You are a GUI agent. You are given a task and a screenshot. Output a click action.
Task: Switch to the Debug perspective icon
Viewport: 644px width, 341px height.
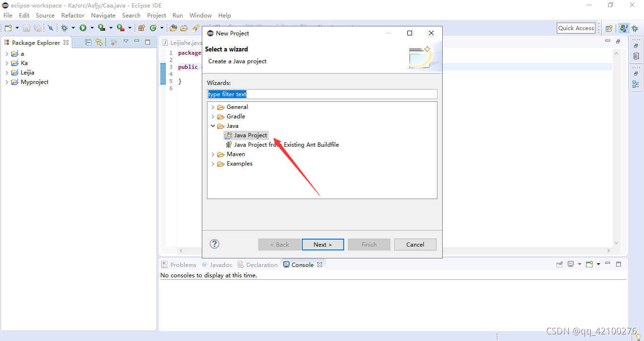pos(634,28)
